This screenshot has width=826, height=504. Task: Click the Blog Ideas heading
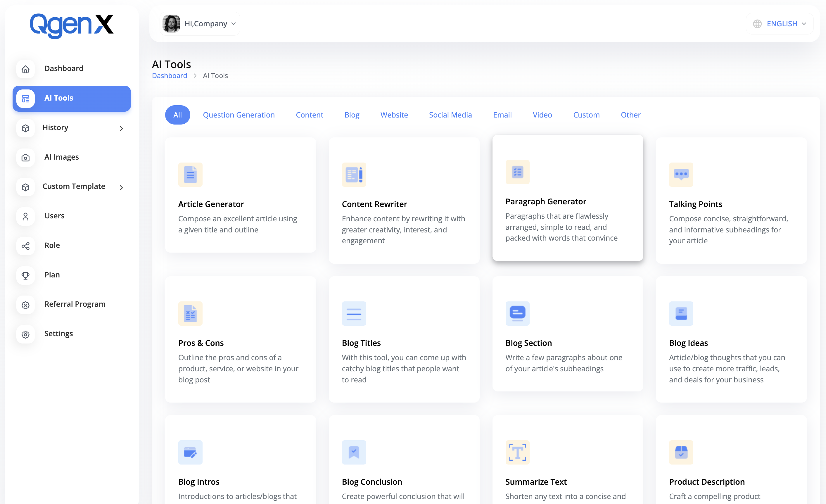pos(688,343)
